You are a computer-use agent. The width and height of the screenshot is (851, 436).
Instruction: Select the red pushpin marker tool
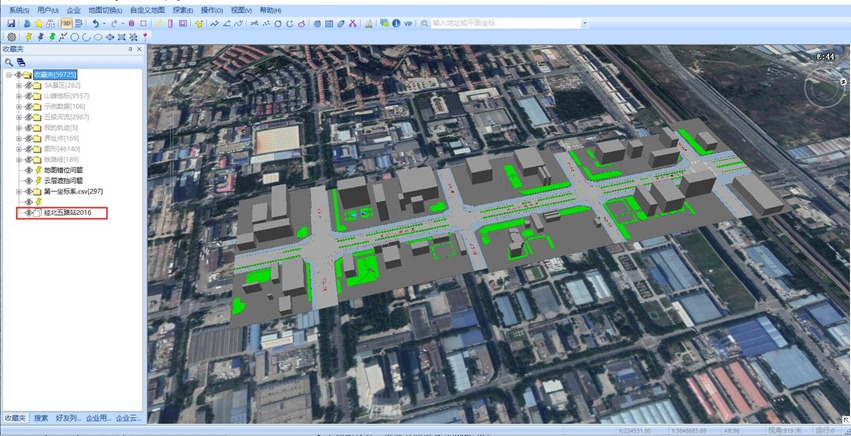pos(146,37)
